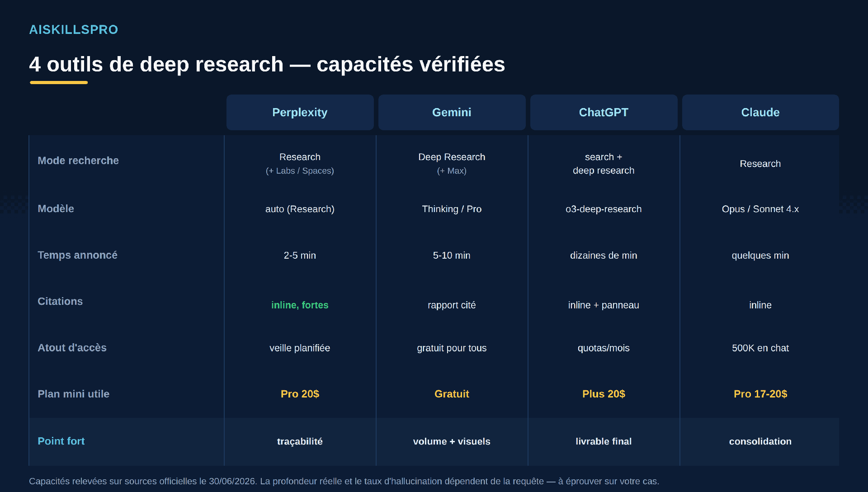Viewport: 868px width, 492px height.
Task: Click the '5-10 min' cell
Action: coord(452,255)
